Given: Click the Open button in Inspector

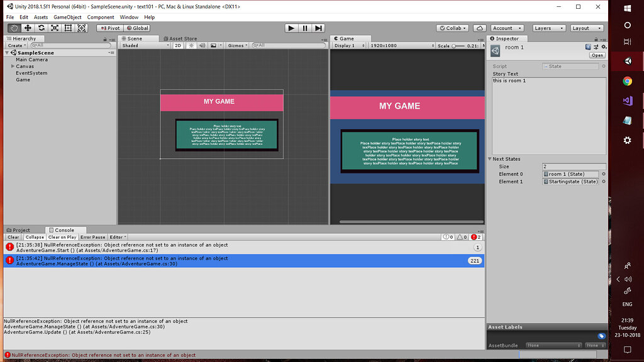Looking at the screenshot, I should pos(597,55).
